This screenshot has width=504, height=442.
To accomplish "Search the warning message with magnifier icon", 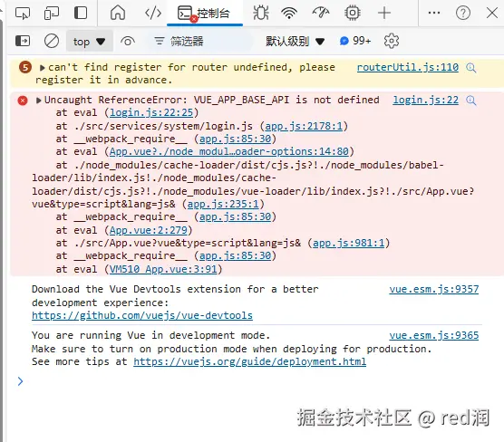I will click(x=470, y=67).
